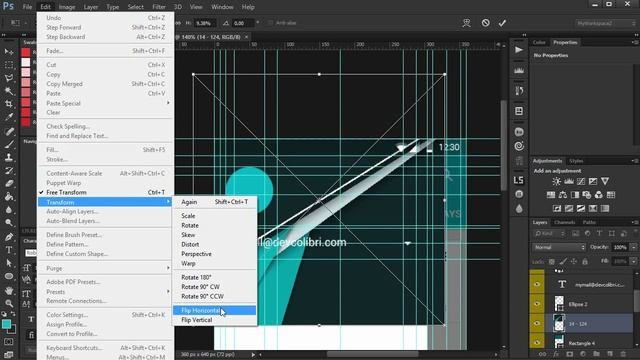Switch to the Color panel tab
640x360 pixels.
[539, 42]
